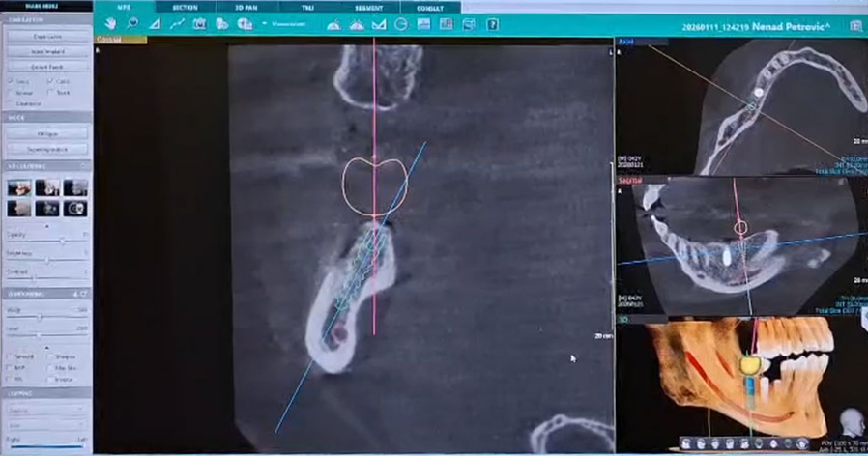868x456 pixels.
Task: Click the circular reset rotation icon
Action: pos(401,24)
